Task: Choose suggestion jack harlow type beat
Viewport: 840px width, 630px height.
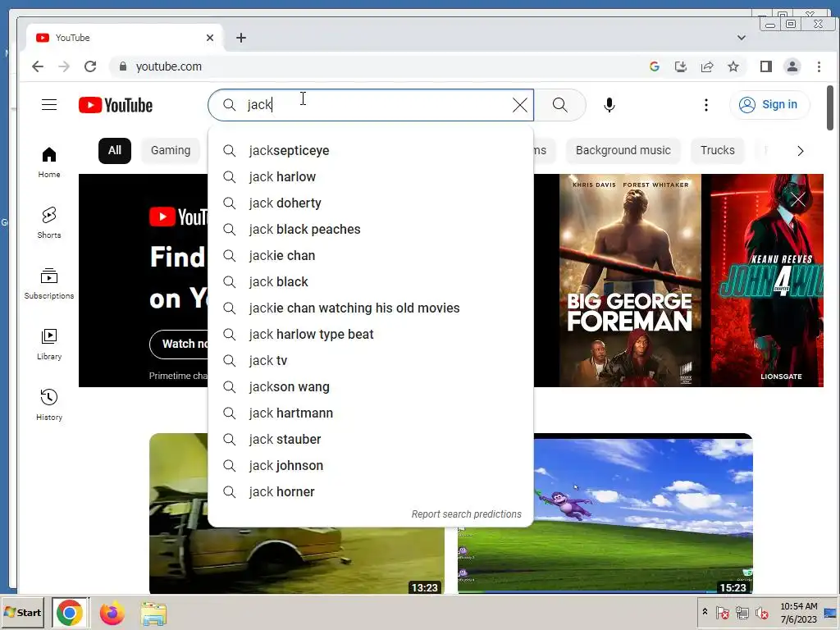Action: click(x=371, y=335)
